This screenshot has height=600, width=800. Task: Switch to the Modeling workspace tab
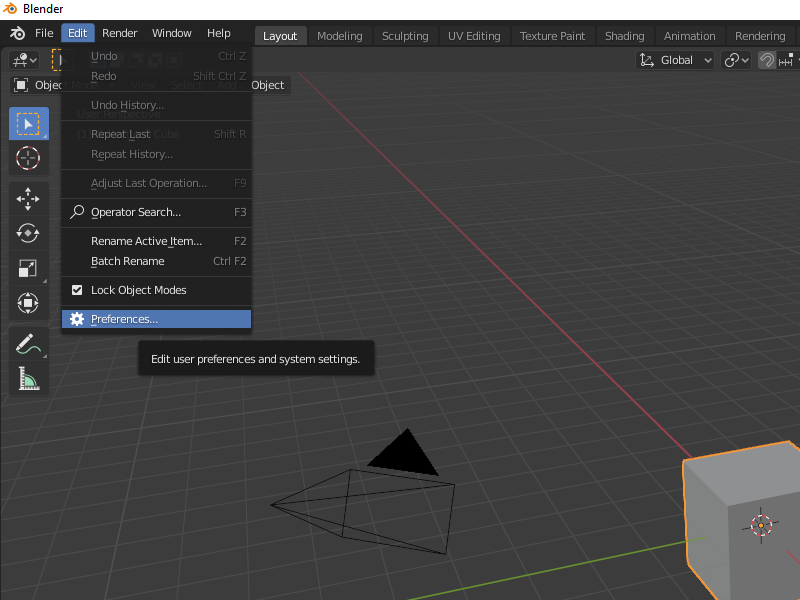coord(340,36)
